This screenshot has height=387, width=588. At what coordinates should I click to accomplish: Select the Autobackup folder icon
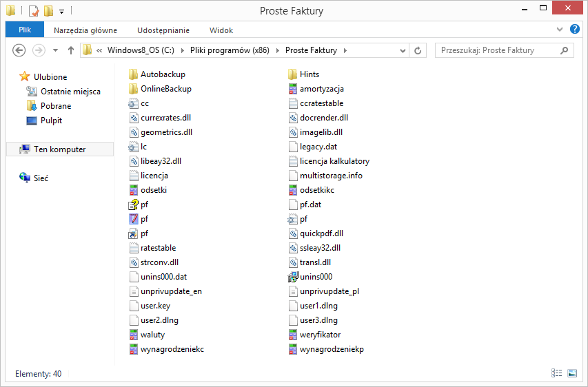pyautogui.click(x=133, y=74)
